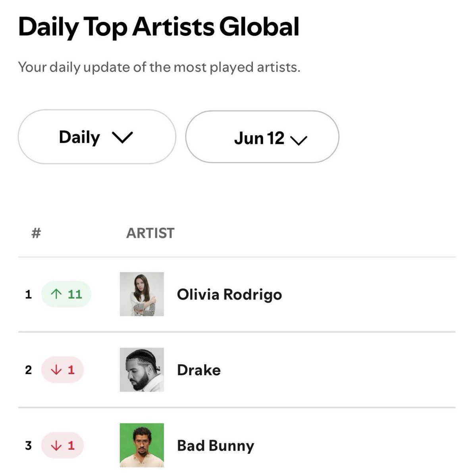474x476 pixels.
Task: Open the Jun 12 date dropdown
Action: (x=262, y=137)
